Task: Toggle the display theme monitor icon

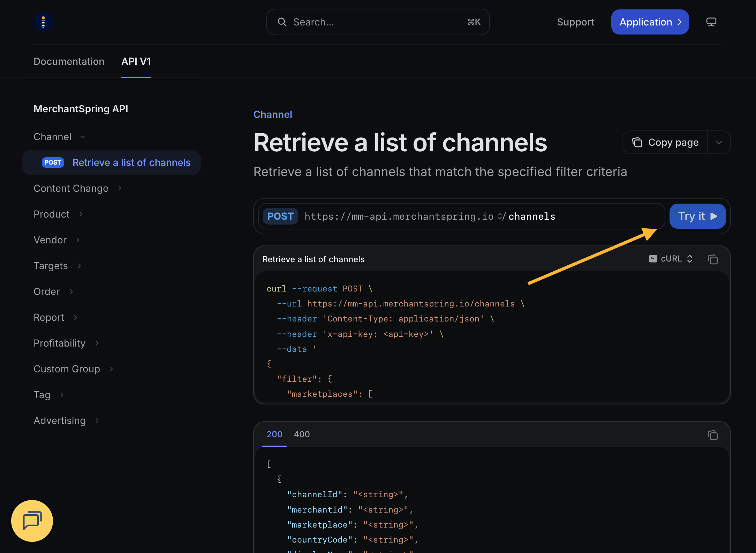Action: [711, 22]
